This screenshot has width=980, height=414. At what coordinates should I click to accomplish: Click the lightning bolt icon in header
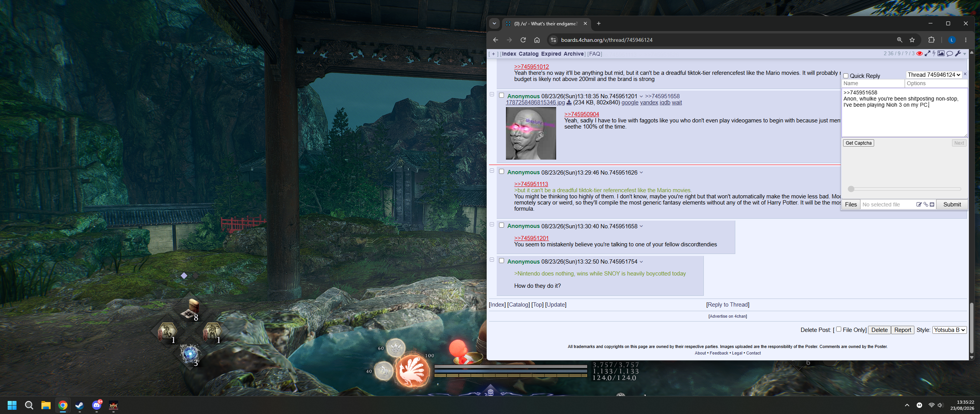coord(934,54)
